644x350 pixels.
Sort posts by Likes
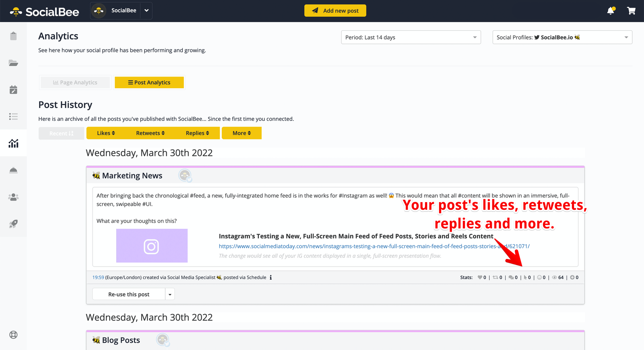pos(106,133)
